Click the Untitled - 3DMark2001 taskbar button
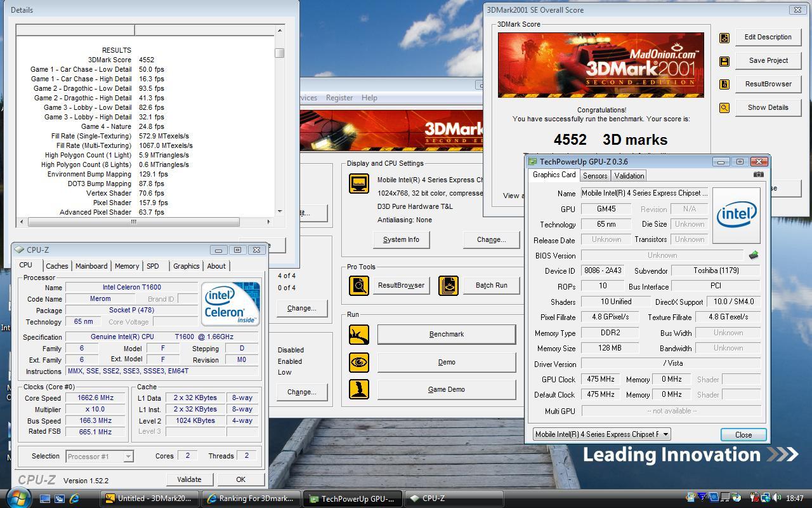This screenshot has height=508, width=812. [151, 498]
